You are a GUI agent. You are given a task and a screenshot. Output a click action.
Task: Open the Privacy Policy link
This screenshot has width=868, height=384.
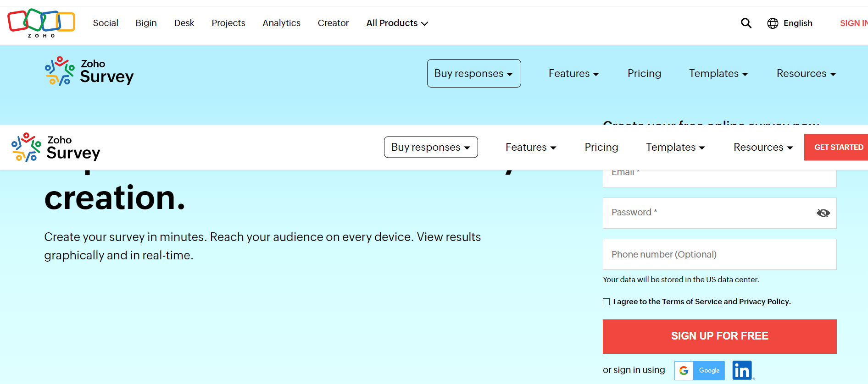point(764,302)
